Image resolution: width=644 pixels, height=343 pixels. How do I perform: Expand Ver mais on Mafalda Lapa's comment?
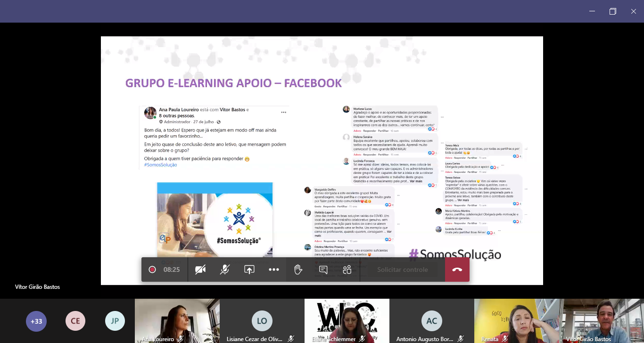tap(389, 231)
